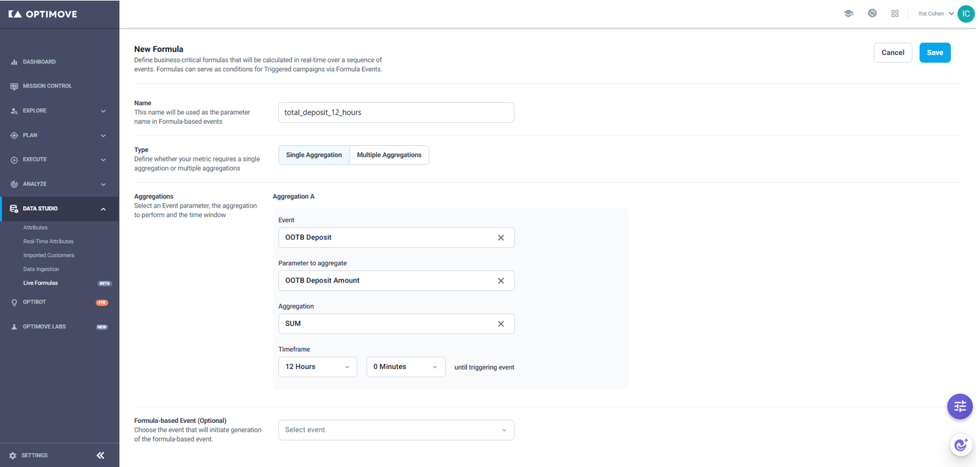This screenshot has width=980, height=467.
Task: Open Live Formulas in Data Studio
Action: [41, 283]
